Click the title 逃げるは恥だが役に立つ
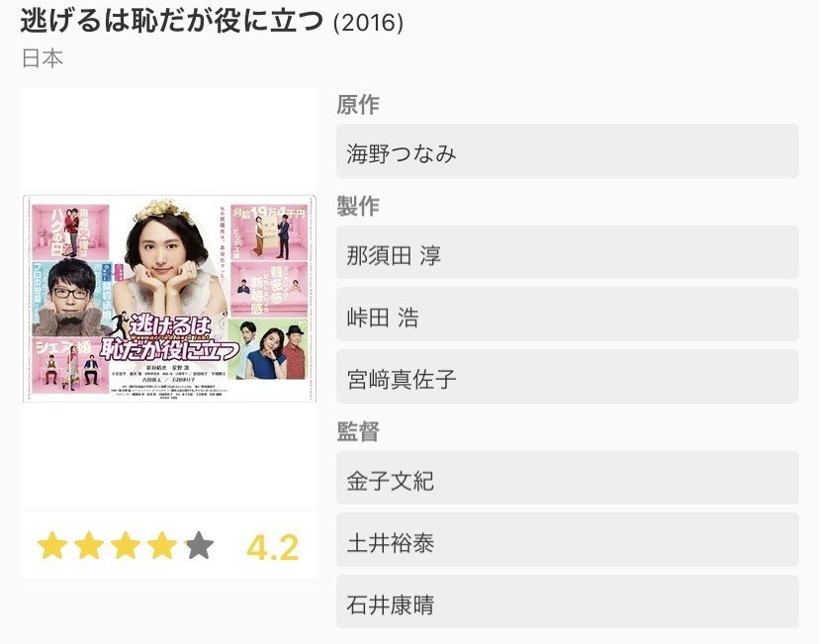The width and height of the screenshot is (819, 644). pos(172,21)
